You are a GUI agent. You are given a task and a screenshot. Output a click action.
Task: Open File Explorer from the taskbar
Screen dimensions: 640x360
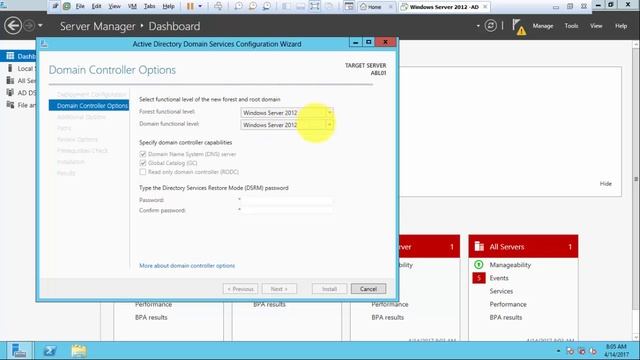[x=79, y=351]
